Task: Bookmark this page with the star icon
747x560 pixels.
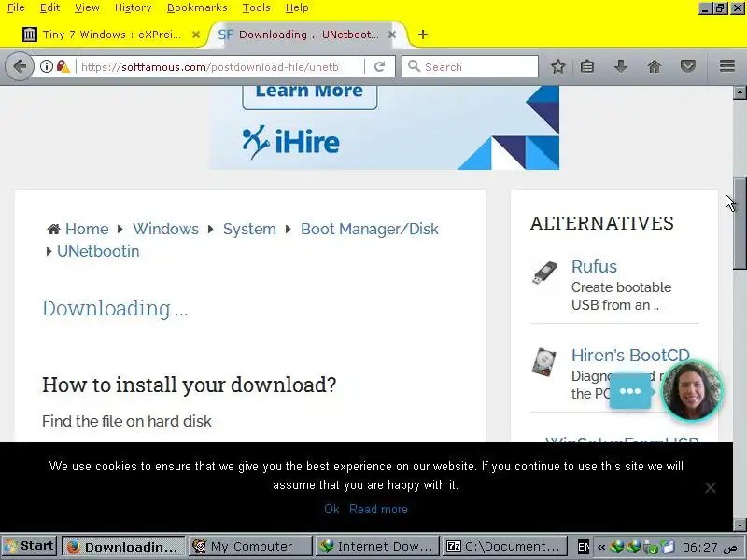Action: (557, 66)
